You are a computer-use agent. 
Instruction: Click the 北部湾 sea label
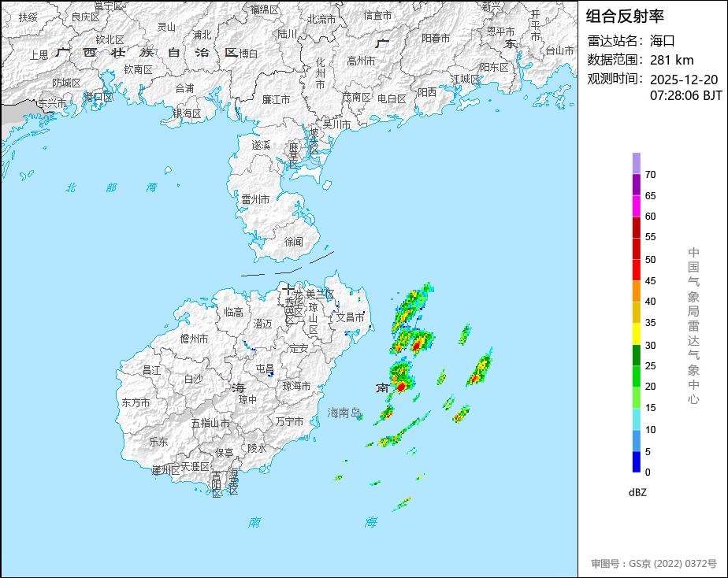(x=111, y=187)
